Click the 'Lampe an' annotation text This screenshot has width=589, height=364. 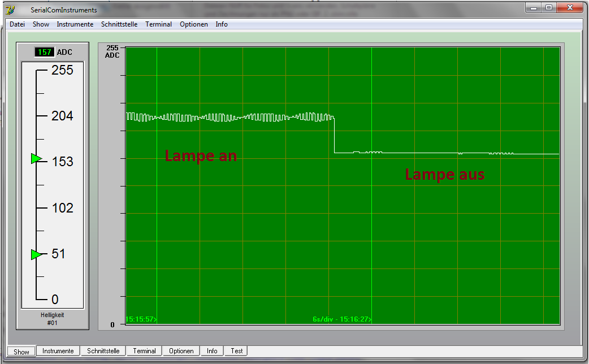[x=201, y=155]
